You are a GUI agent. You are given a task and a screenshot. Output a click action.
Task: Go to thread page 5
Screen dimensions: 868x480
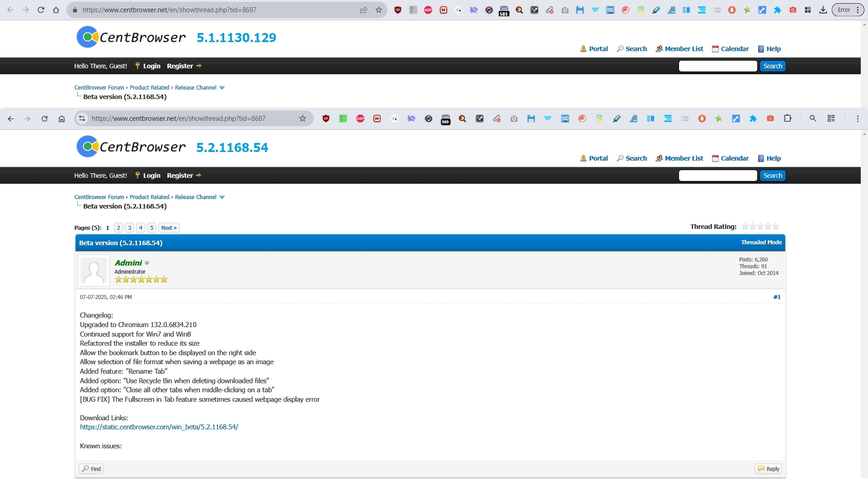(152, 228)
